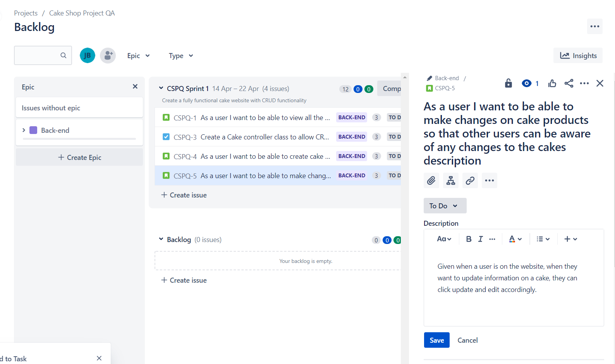Click the pencil edit icon beside Back-end
The height and width of the screenshot is (364, 615).
(429, 78)
